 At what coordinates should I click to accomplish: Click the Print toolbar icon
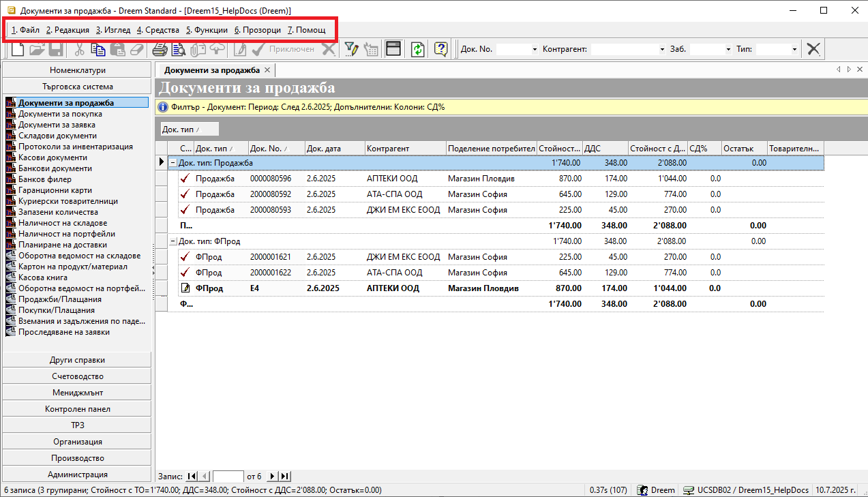click(x=160, y=49)
